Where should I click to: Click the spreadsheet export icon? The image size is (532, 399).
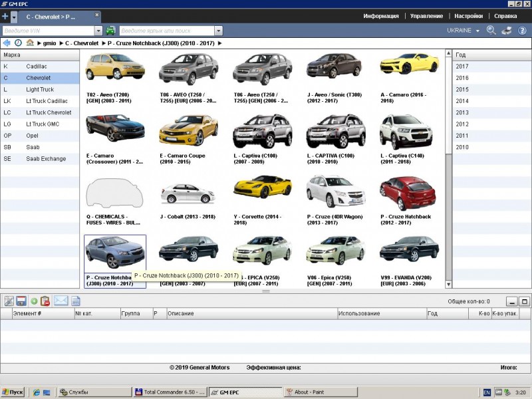click(76, 301)
